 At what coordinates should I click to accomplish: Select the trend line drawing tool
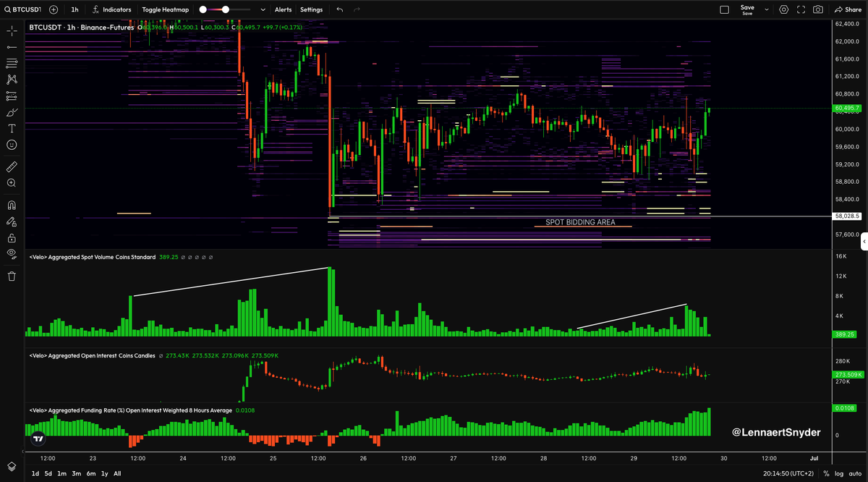coord(12,47)
